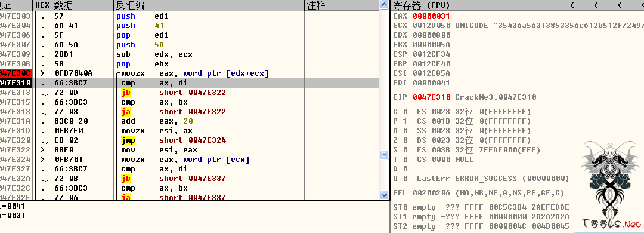This screenshot has width=644, height=233.
Task: Click hex bytes '0FB7F0'
Action: pyautogui.click(x=69, y=130)
